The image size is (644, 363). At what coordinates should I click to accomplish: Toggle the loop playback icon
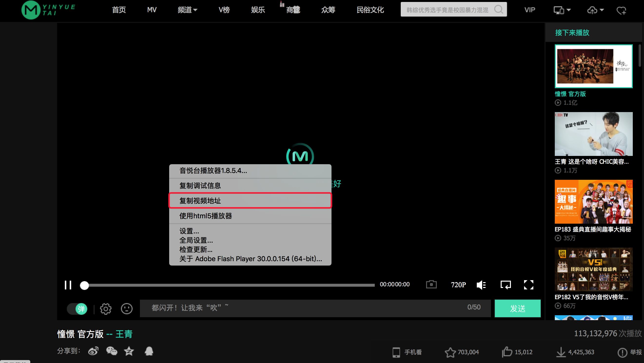[x=506, y=285]
